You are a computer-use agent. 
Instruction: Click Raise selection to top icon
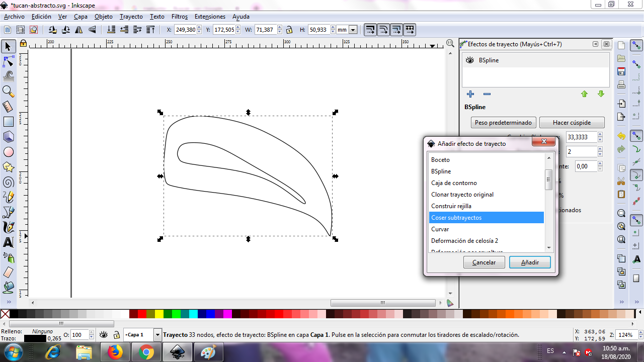[x=151, y=30]
